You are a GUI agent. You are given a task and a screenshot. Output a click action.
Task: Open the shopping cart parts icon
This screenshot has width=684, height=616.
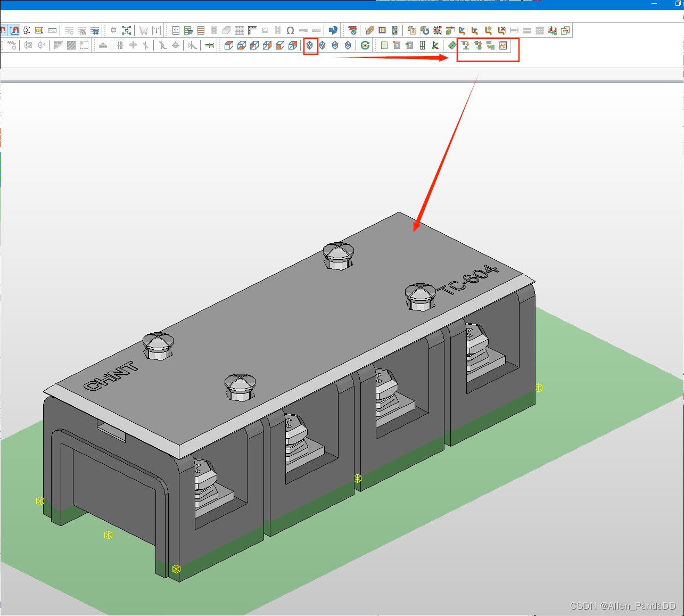[x=143, y=30]
